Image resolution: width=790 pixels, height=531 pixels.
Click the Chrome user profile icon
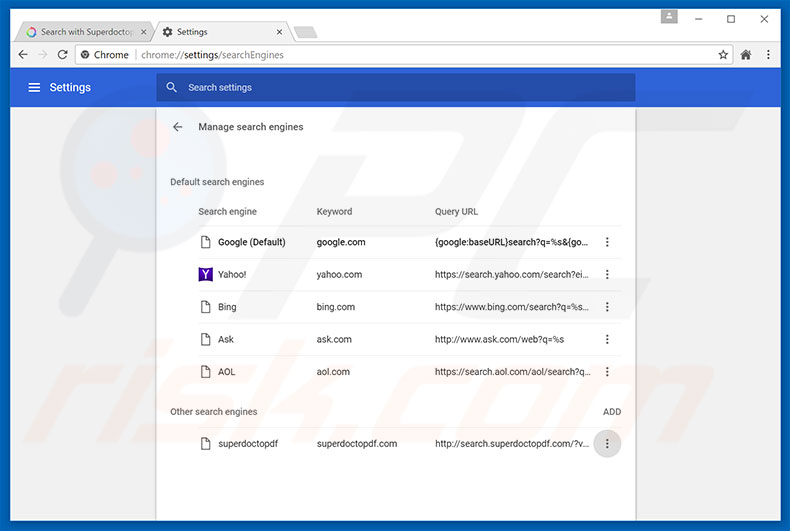[669, 17]
